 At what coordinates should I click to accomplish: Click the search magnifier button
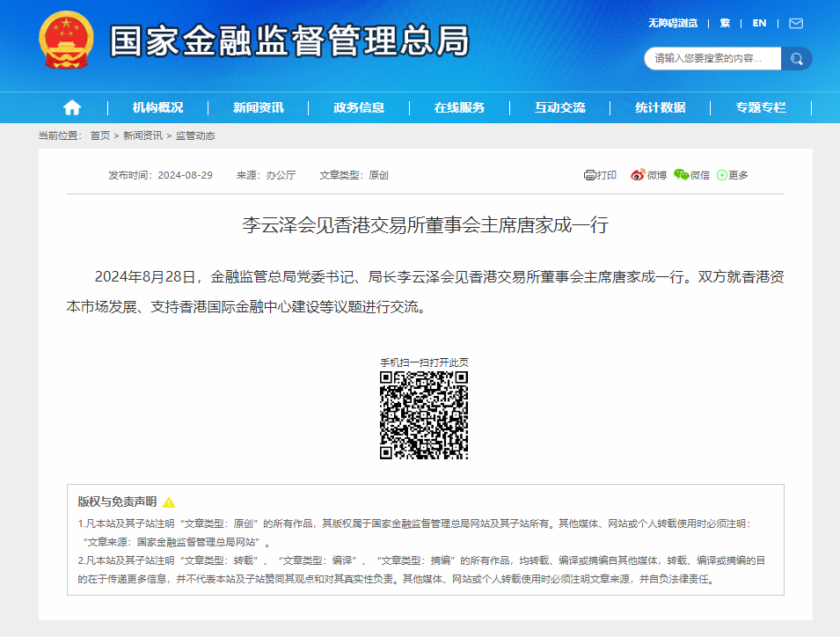(x=797, y=59)
